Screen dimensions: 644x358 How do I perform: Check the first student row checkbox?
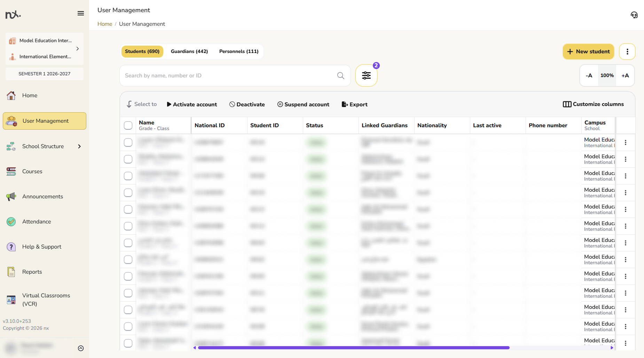tap(128, 143)
